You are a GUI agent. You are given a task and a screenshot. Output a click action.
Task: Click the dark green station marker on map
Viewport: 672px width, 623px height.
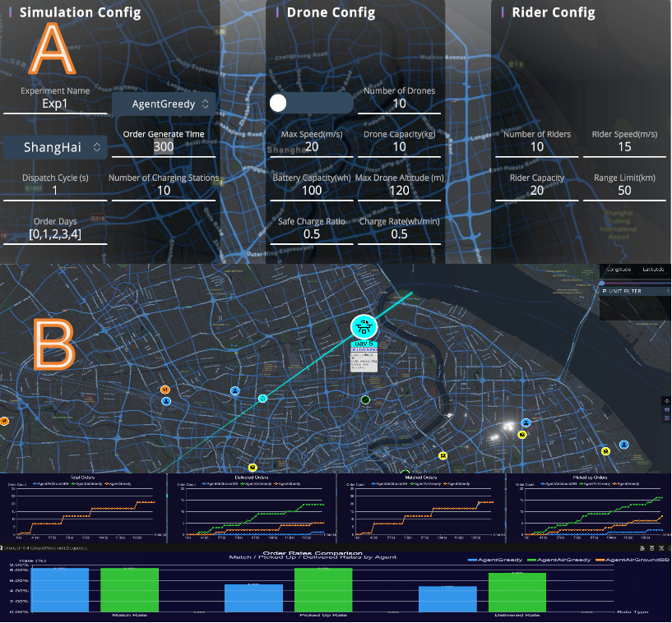click(x=365, y=399)
